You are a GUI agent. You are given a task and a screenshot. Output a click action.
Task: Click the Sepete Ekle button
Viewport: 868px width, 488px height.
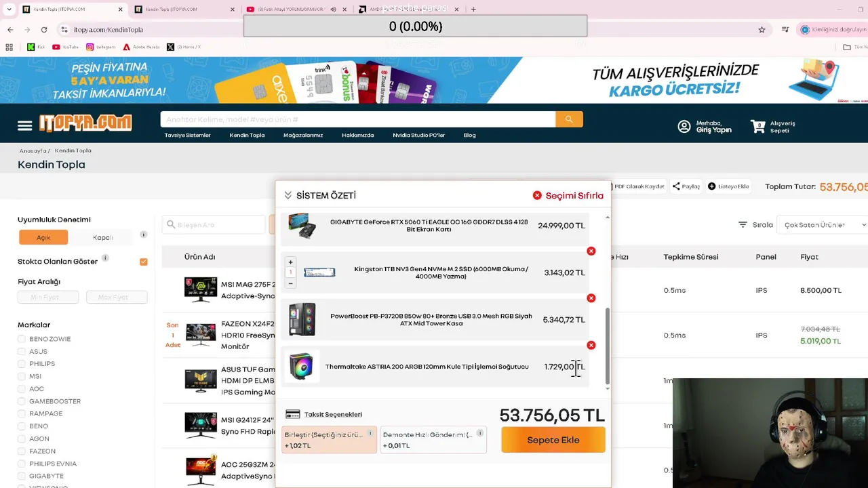coord(553,440)
